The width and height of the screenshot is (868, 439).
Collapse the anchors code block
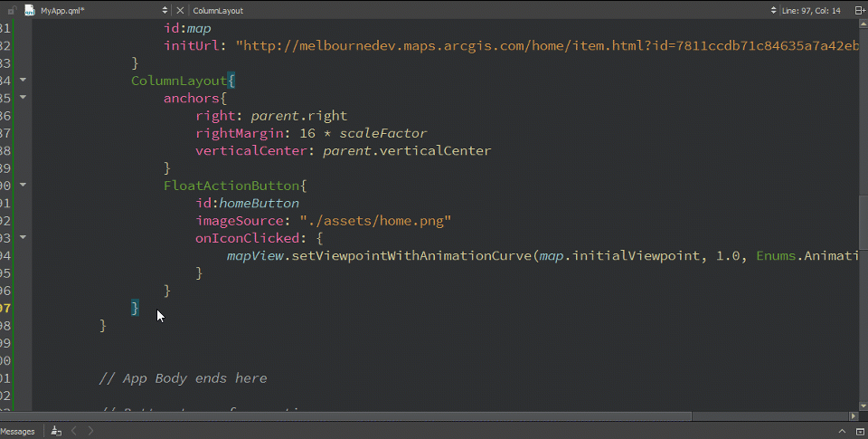tap(23, 97)
